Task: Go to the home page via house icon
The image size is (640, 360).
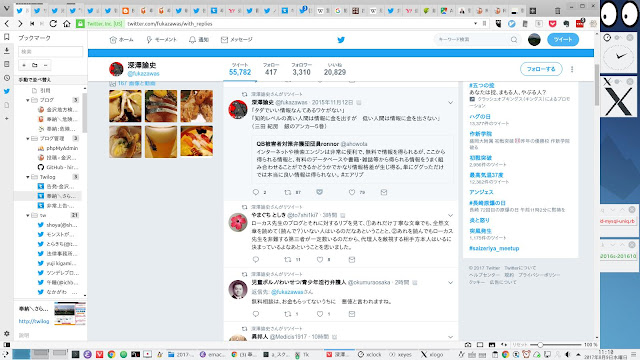Action: click(x=67, y=24)
